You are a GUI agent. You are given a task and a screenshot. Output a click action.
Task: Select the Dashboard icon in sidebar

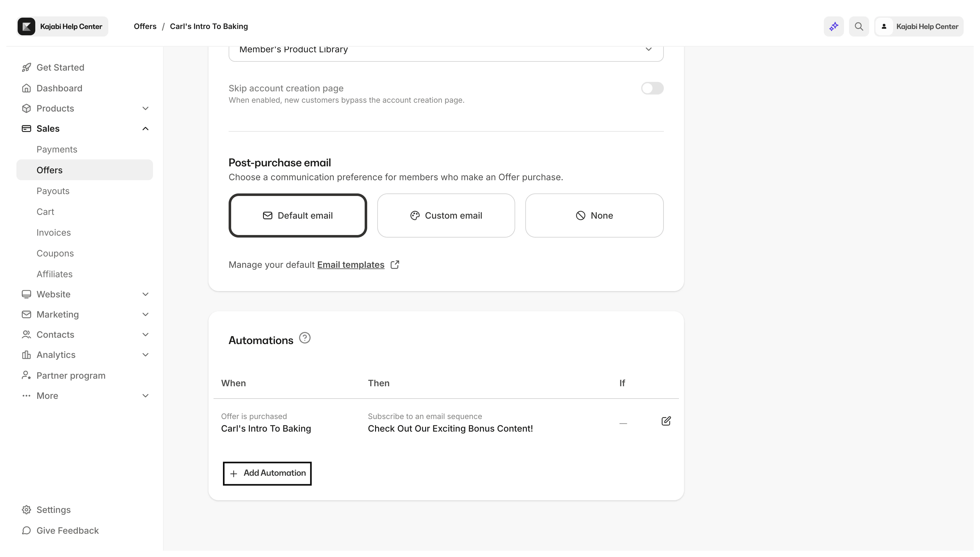coord(26,88)
